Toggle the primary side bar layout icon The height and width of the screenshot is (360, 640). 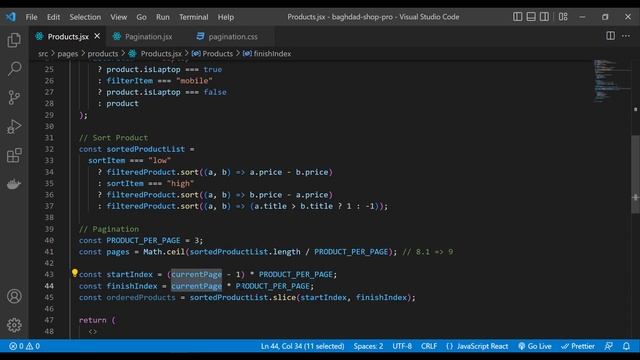pos(517,17)
